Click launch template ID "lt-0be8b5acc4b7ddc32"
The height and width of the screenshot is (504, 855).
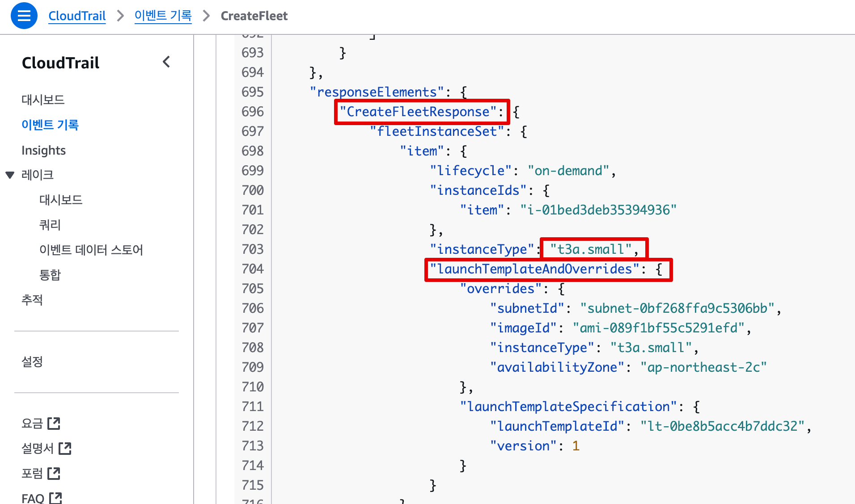722,426
